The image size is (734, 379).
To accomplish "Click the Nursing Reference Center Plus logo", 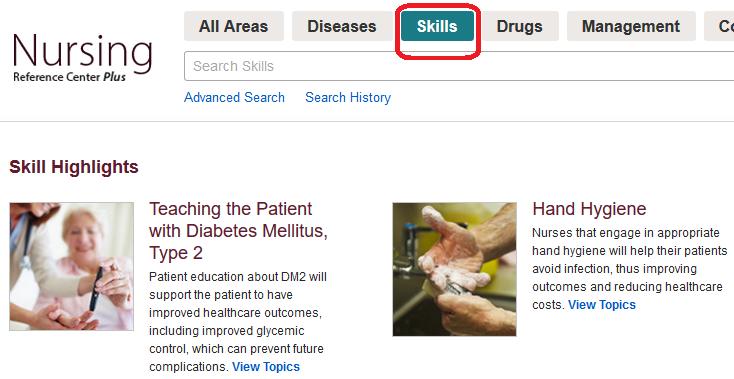I will point(83,58).
